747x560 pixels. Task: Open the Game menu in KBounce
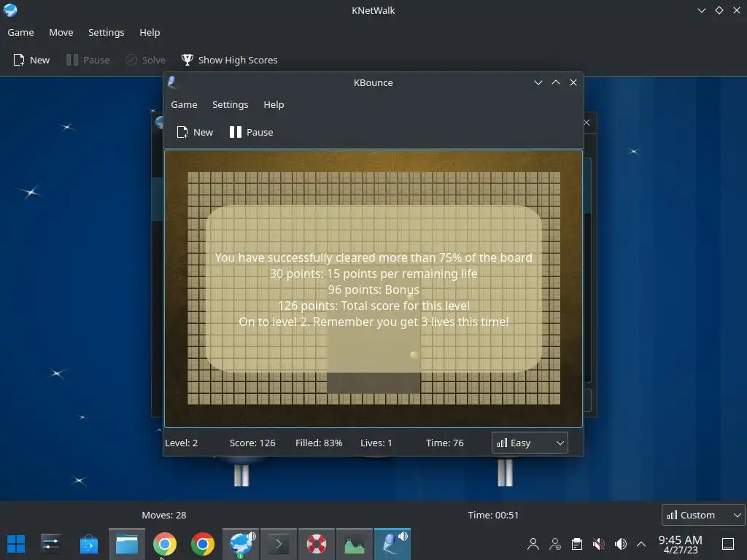(184, 105)
